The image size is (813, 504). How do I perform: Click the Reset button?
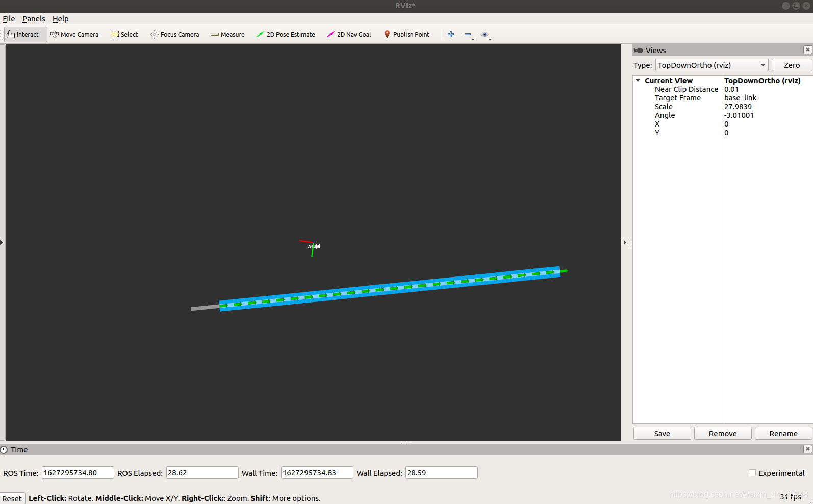coord(12,498)
